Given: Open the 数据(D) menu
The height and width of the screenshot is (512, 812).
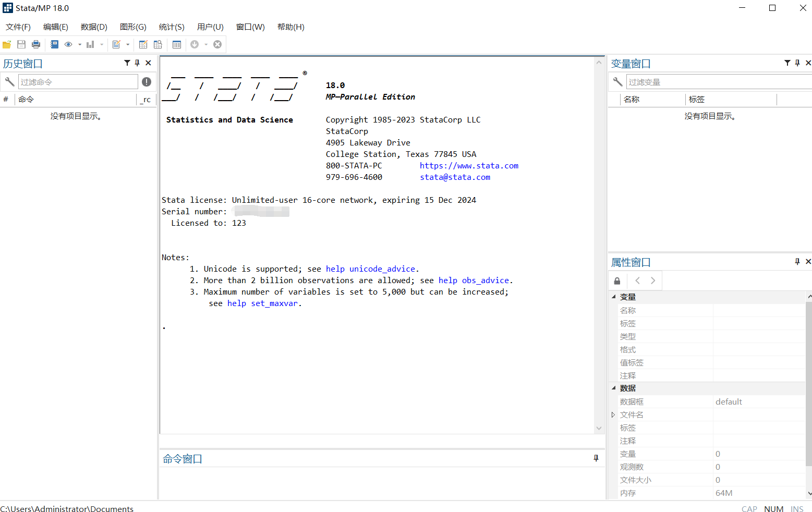Looking at the screenshot, I should point(94,27).
